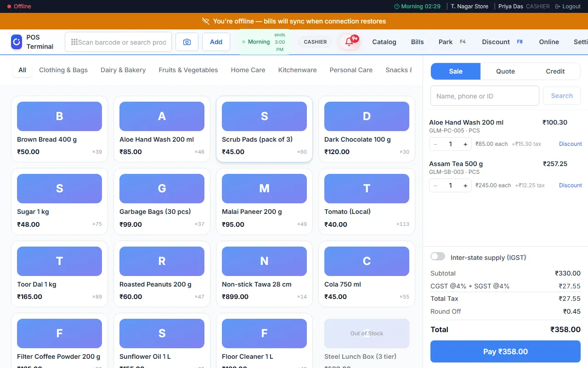The height and width of the screenshot is (368, 588).
Task: Click the Brown Bread 400 g tile icon
Action: (x=59, y=116)
